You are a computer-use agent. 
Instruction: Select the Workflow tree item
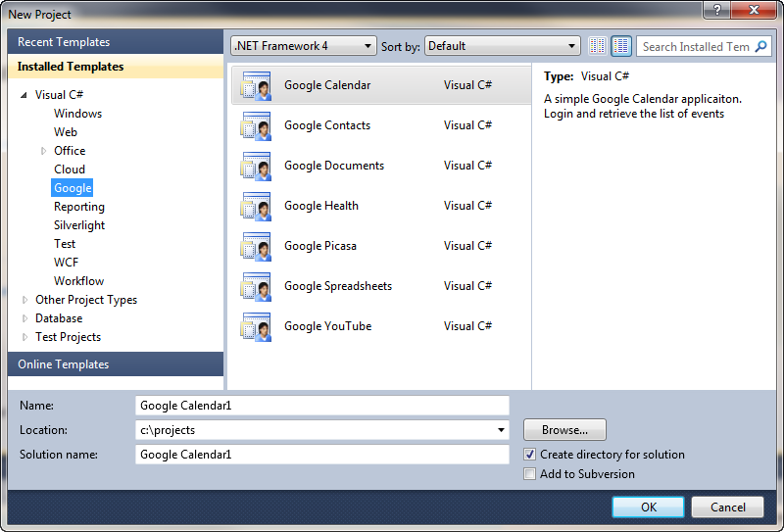click(78, 281)
